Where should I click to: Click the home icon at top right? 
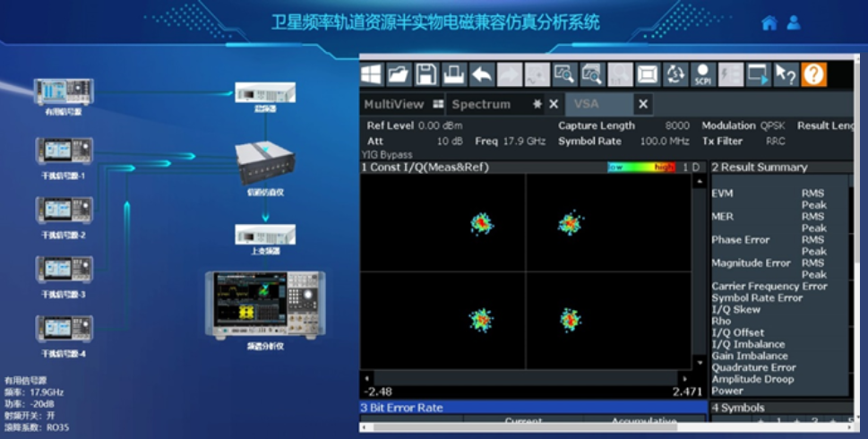click(x=769, y=22)
